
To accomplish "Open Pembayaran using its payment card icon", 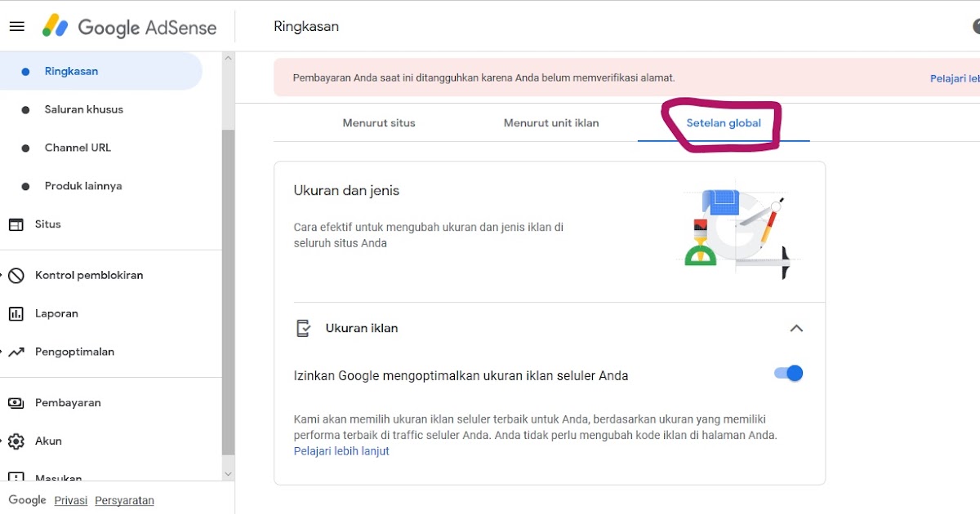I will coord(18,402).
